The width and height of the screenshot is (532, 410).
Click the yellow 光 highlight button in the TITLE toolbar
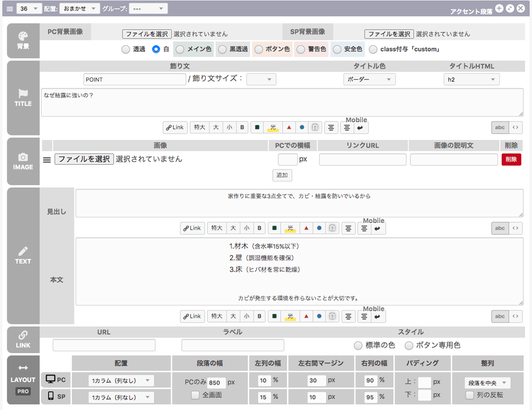[272, 128]
